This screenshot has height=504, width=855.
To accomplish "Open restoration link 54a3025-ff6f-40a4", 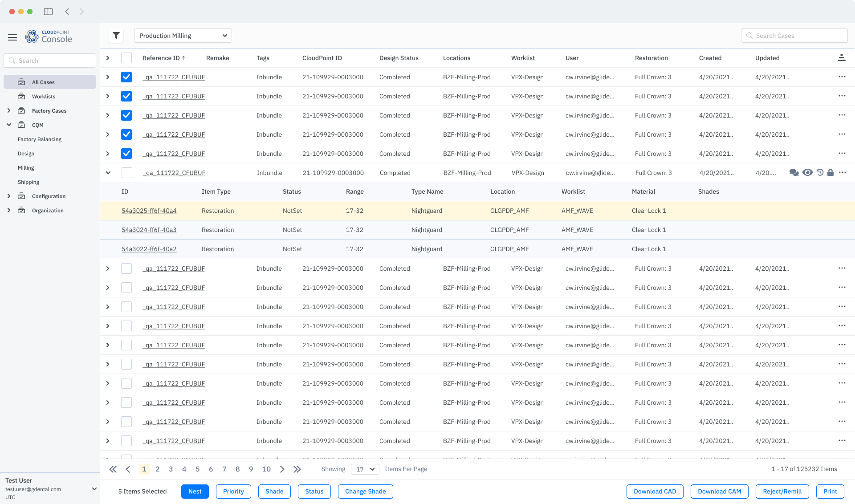I will coord(149,211).
